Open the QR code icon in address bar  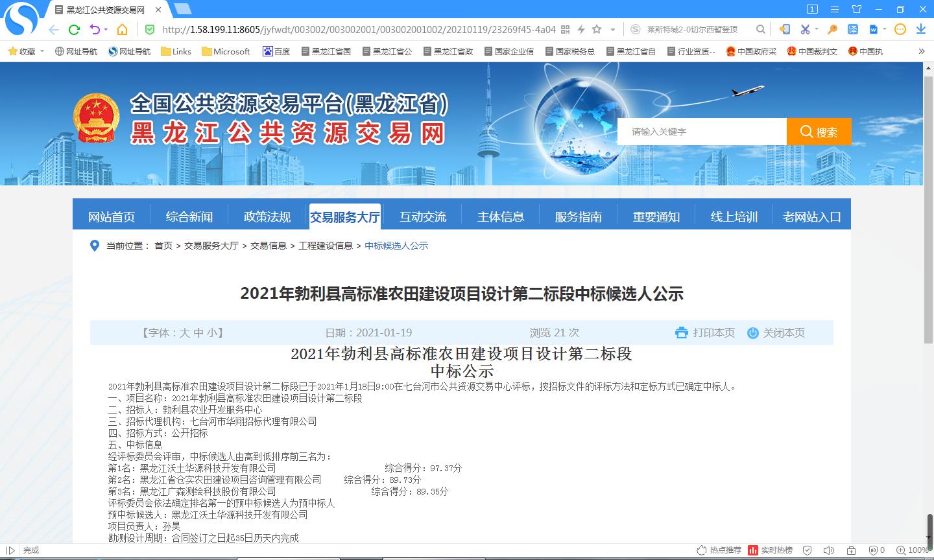click(x=565, y=29)
